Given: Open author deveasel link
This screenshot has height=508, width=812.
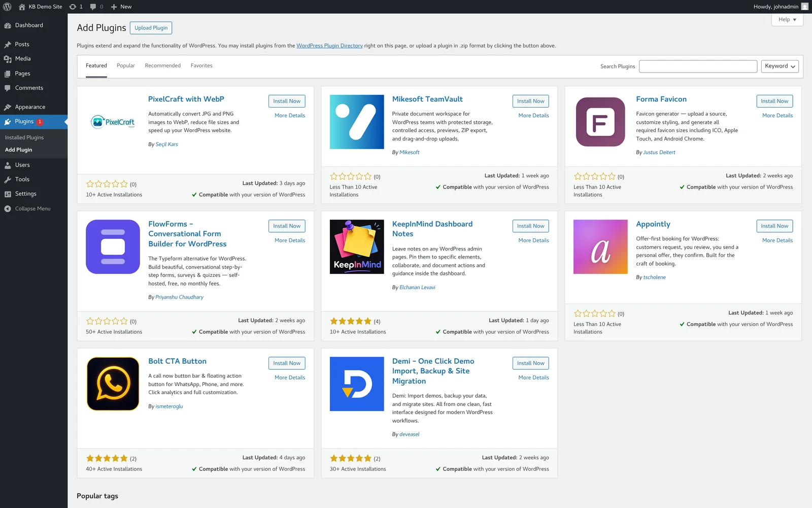Looking at the screenshot, I should (409, 435).
